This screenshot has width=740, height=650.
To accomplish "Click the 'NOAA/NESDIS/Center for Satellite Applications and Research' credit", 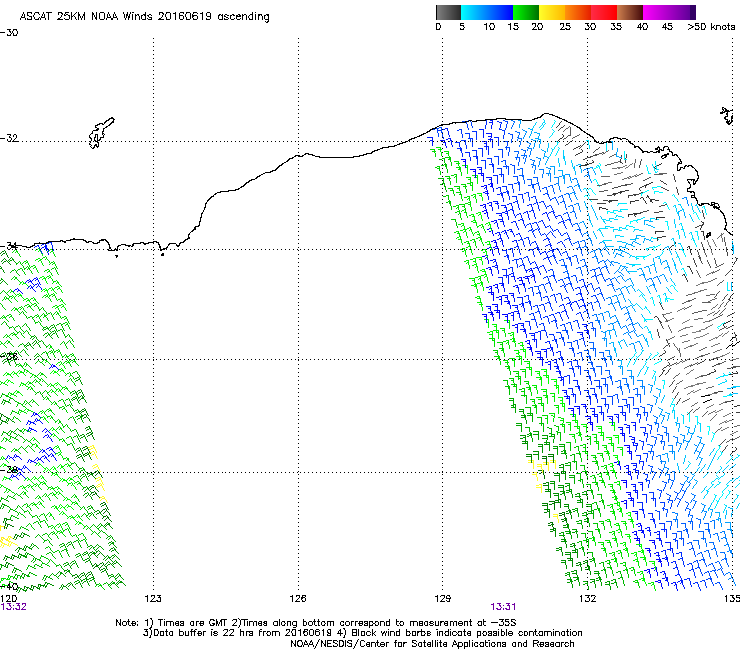I will click(x=432, y=644).
